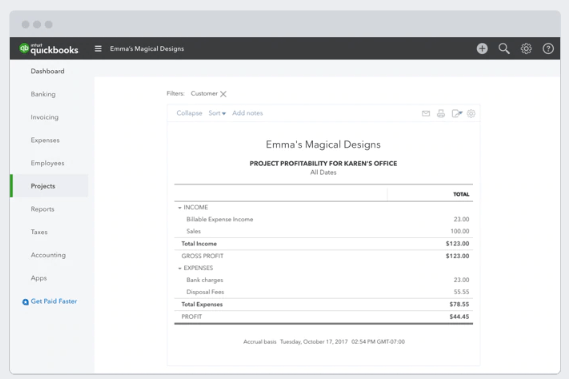Open the search magnifier
569x379 pixels.
point(504,49)
